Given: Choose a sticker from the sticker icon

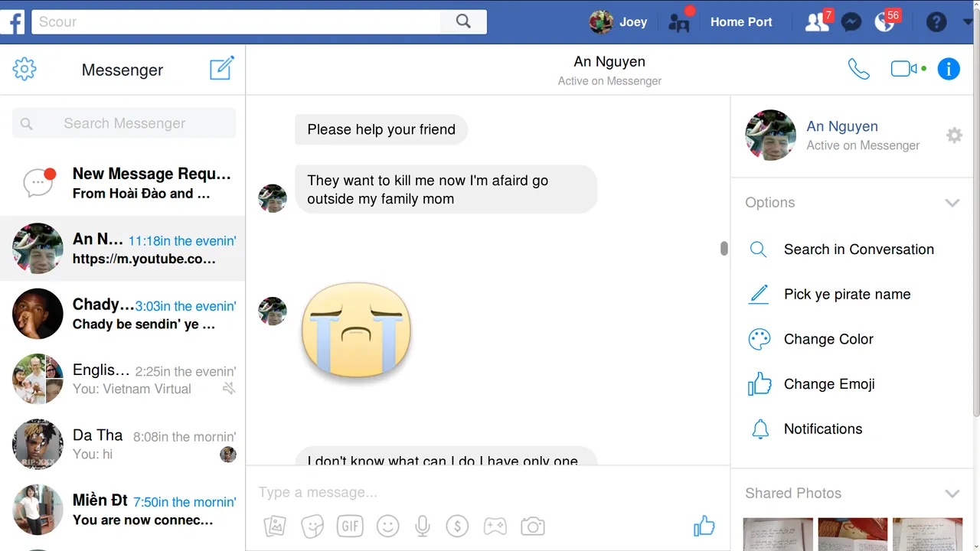Looking at the screenshot, I should pyautogui.click(x=312, y=526).
